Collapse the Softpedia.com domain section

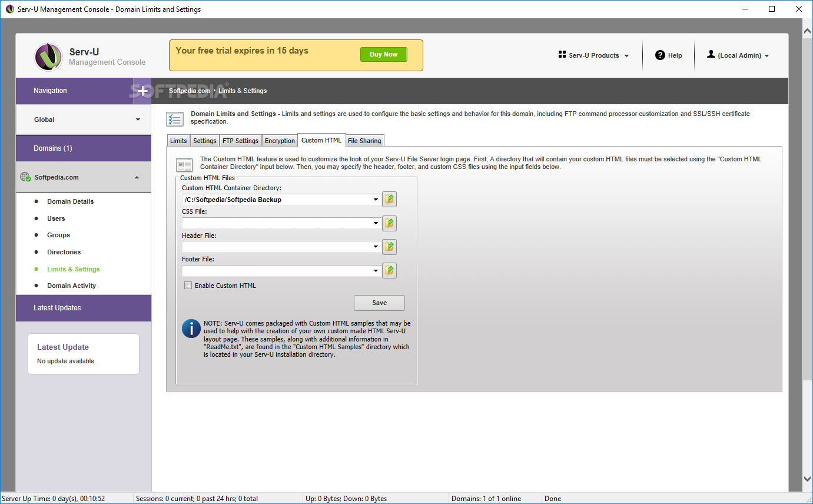point(137,177)
